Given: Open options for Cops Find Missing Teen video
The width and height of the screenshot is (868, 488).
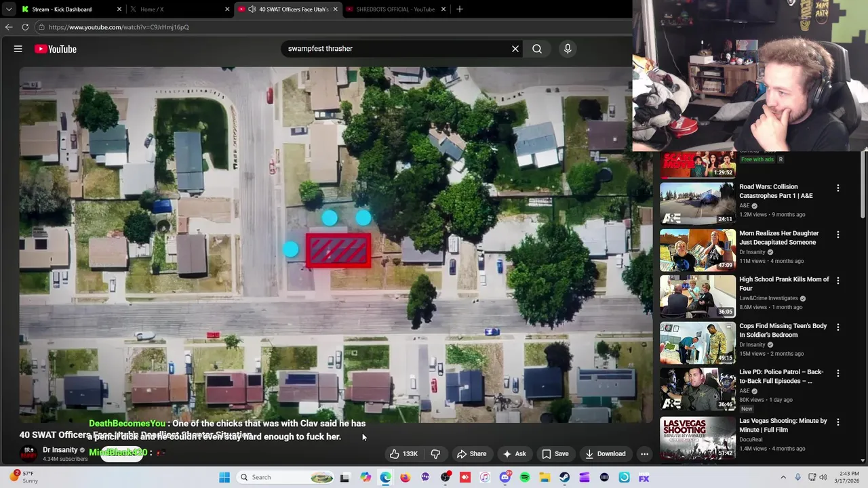Looking at the screenshot, I should click(837, 327).
